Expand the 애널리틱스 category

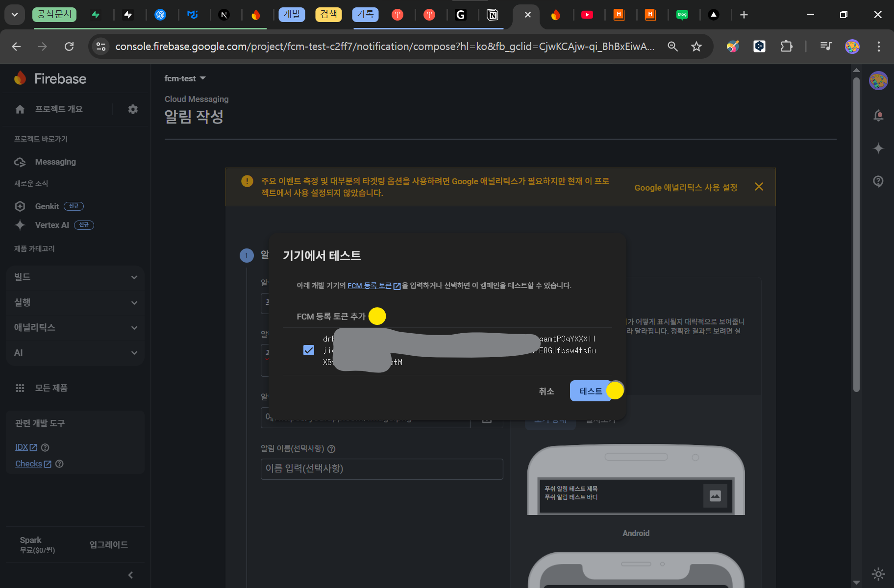[x=75, y=327]
